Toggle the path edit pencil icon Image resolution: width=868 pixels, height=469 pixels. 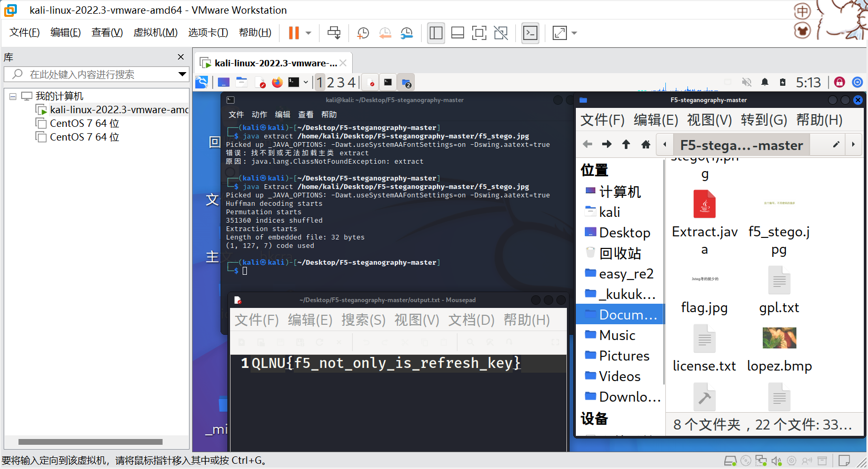[x=836, y=144]
